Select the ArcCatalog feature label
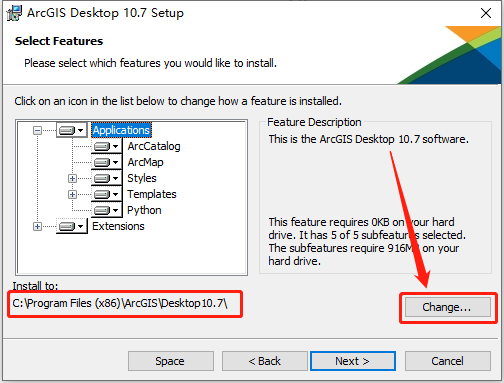This screenshot has width=504, height=383. tap(154, 146)
